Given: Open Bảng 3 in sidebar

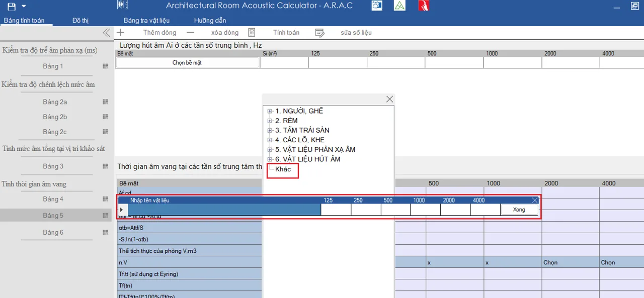Looking at the screenshot, I should 53,166.
